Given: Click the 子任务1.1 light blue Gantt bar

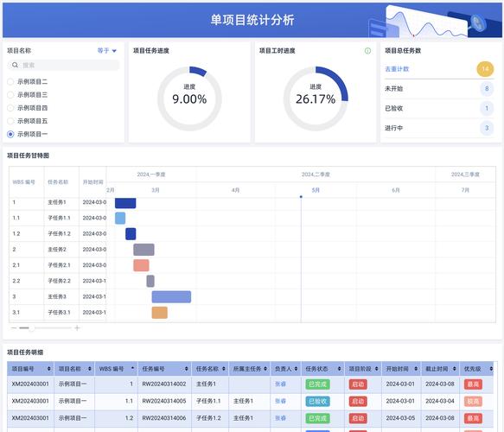Looking at the screenshot, I should [x=120, y=218].
